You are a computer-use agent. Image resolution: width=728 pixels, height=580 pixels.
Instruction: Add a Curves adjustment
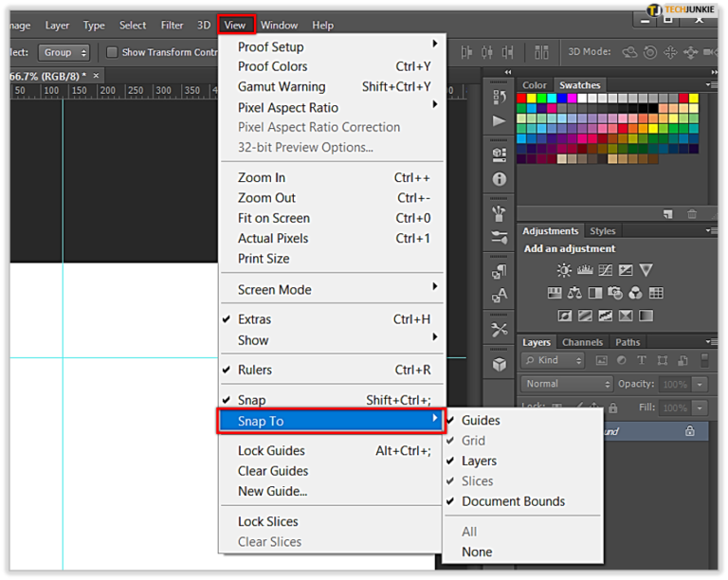[x=605, y=270]
